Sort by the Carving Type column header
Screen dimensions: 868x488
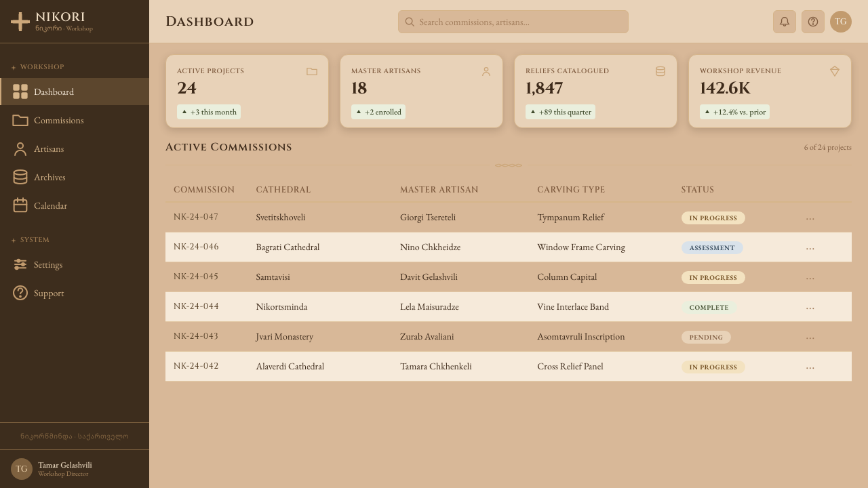571,190
